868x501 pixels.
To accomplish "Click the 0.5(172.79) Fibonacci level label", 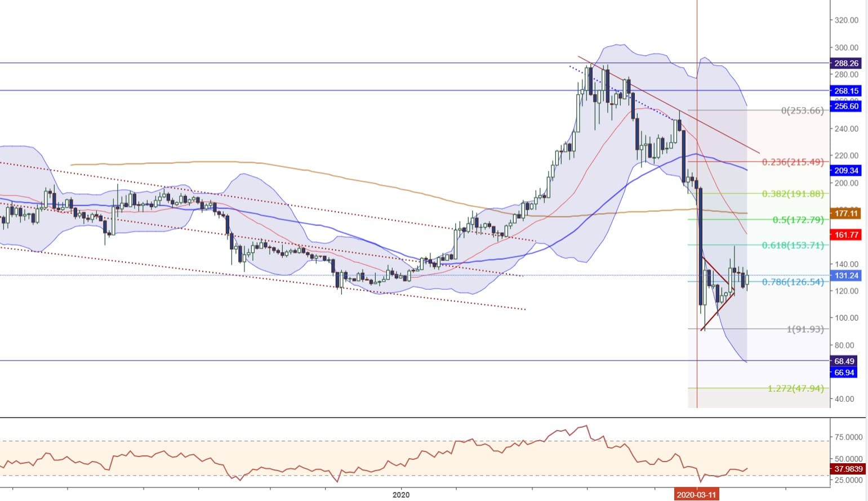I will 798,220.
